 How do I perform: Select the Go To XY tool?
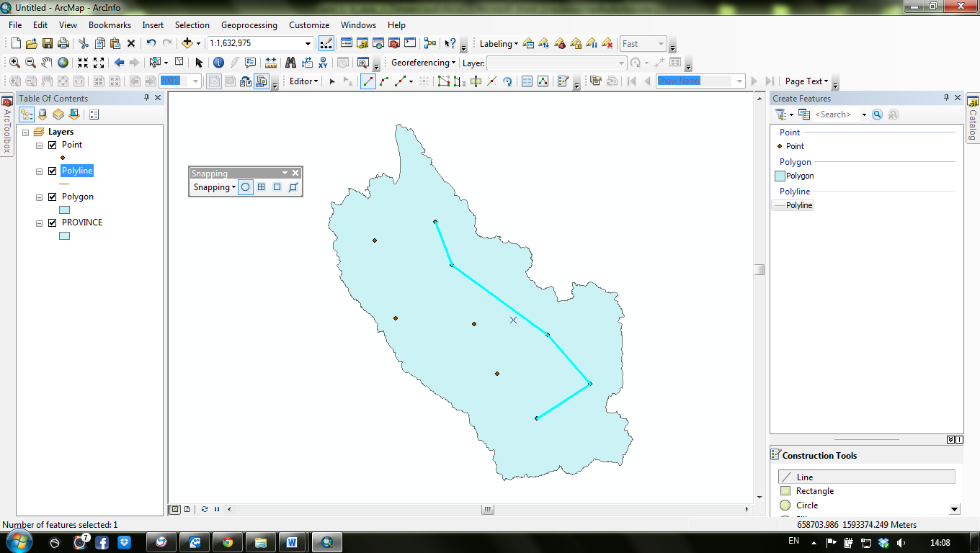[322, 63]
